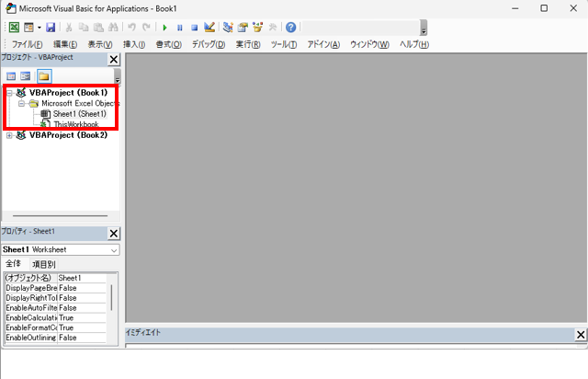Toggle Design Mode icon

pyautogui.click(x=209, y=28)
